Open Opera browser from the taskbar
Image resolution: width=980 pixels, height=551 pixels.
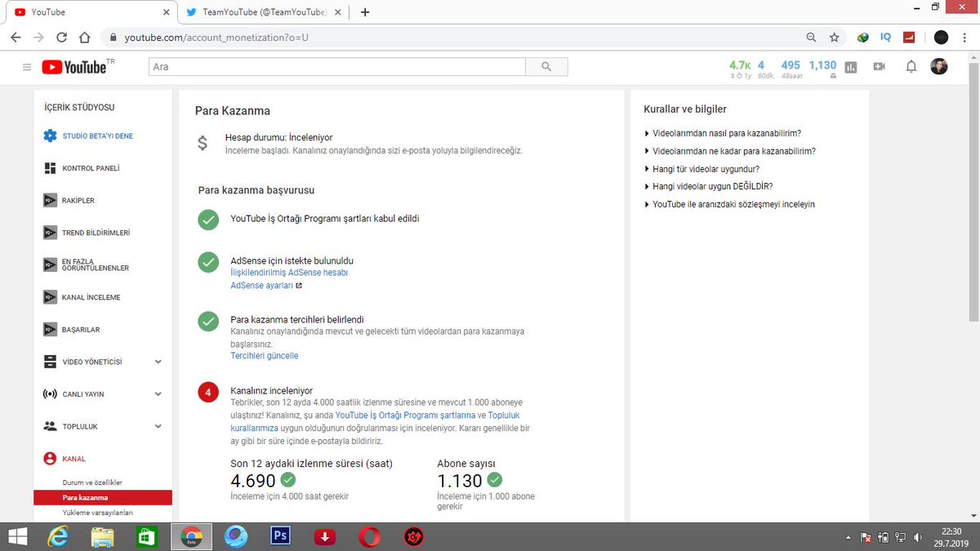369,536
